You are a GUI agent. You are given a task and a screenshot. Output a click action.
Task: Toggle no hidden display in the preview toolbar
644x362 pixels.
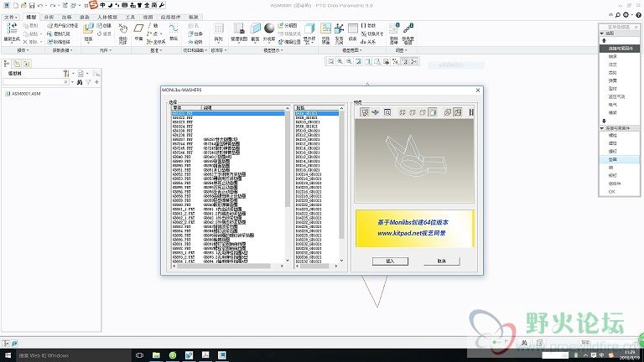(x=423, y=112)
